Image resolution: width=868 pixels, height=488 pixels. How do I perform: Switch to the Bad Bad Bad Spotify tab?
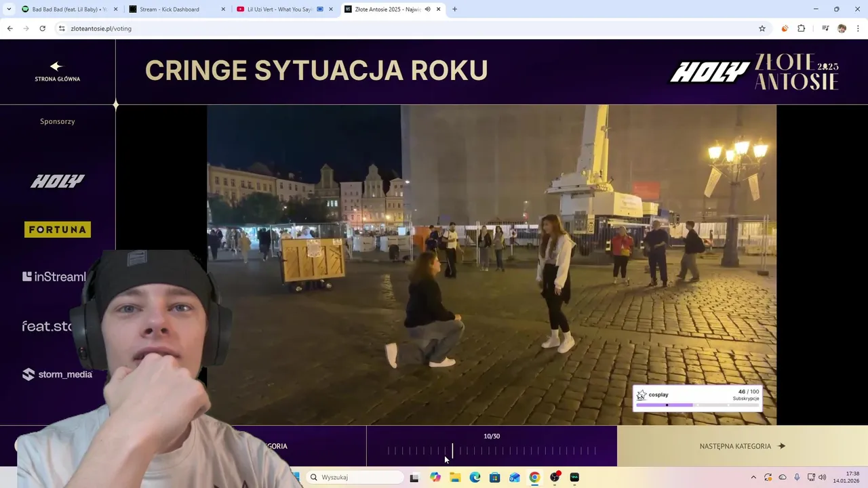69,9
